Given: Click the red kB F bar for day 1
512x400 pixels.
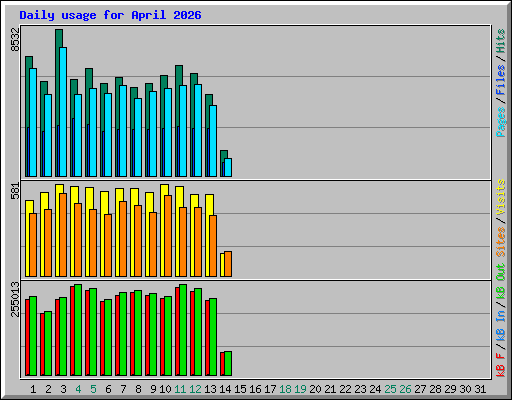Looking at the screenshot, I should click(x=27, y=337).
